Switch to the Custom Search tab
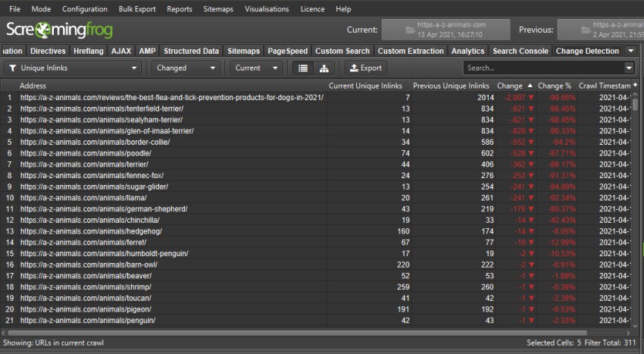The height and width of the screenshot is (354, 644). coord(342,51)
